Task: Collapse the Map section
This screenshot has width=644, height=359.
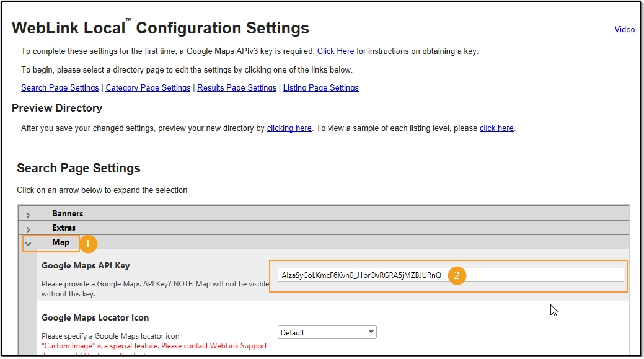Action: (x=29, y=243)
